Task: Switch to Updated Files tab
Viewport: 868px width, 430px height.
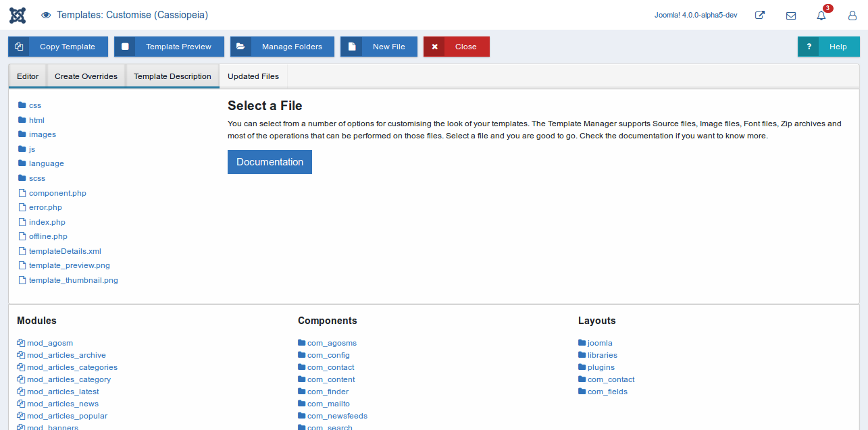Action: point(253,76)
